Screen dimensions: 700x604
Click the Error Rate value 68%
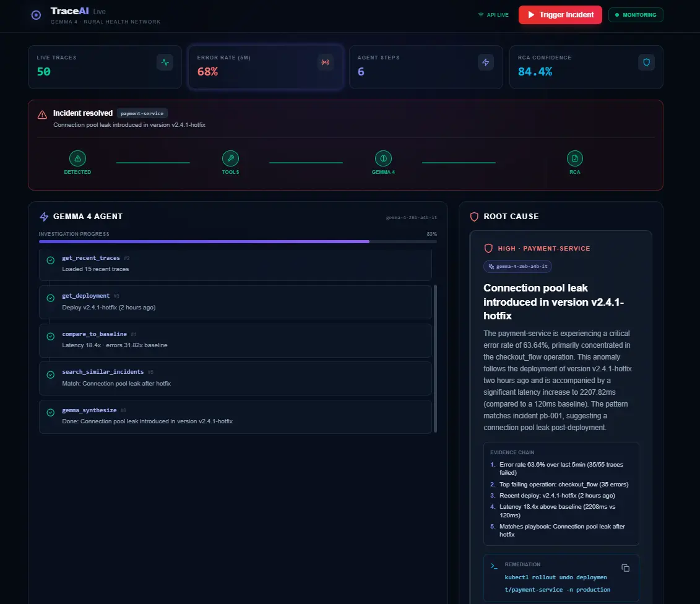[x=207, y=71]
